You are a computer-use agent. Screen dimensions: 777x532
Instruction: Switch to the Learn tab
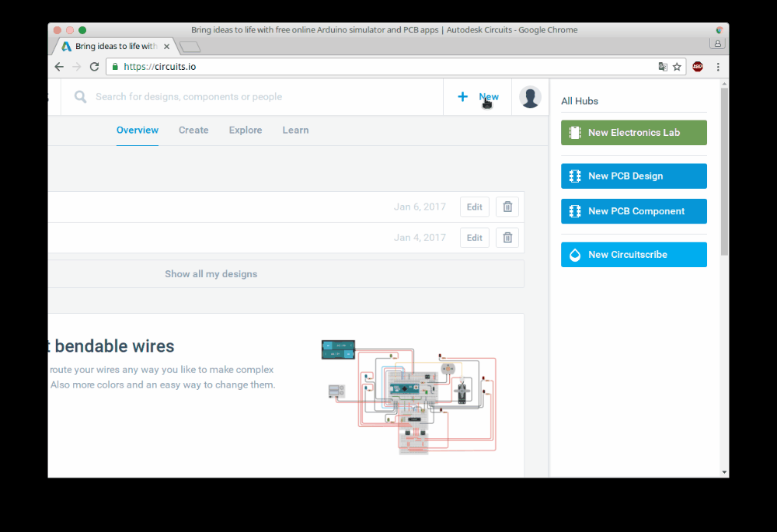point(295,130)
